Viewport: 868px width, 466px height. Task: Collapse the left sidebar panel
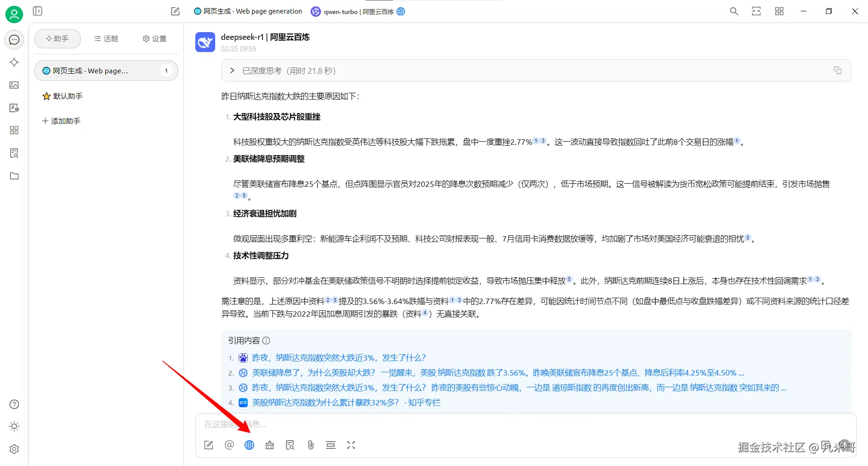[x=38, y=11]
